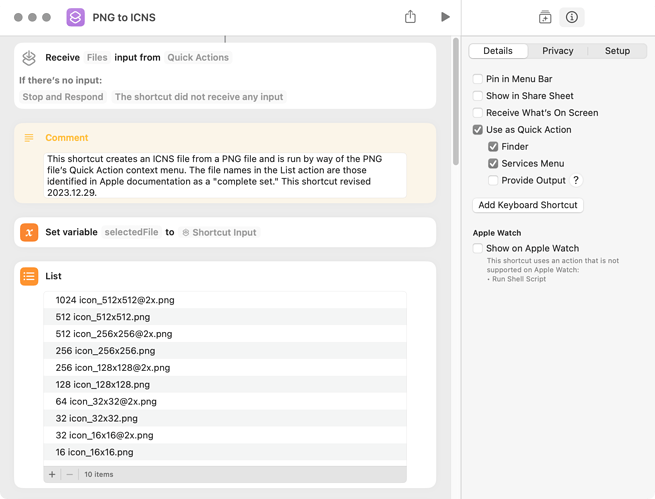This screenshot has height=499, width=655.
Task: Run the shortcut with play button
Action: pyautogui.click(x=445, y=17)
